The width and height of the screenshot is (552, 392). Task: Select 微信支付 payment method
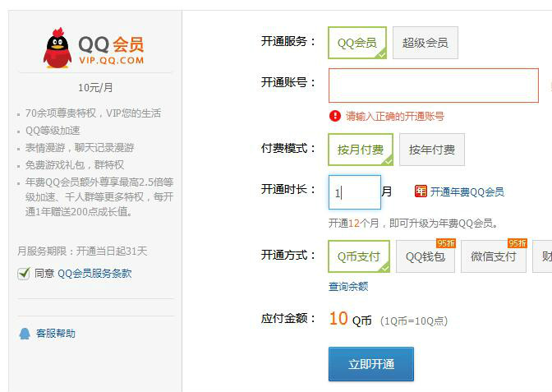pos(494,256)
